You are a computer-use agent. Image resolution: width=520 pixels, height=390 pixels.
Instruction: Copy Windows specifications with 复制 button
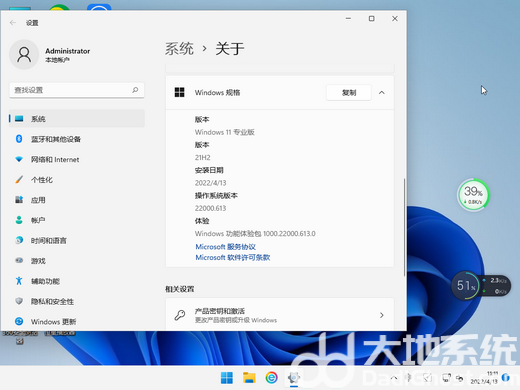(x=349, y=93)
